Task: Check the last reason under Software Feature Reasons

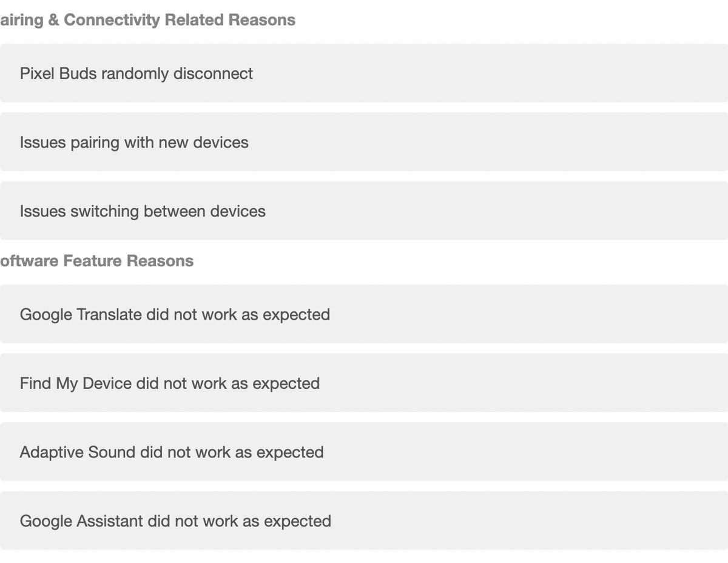Action: point(175,521)
